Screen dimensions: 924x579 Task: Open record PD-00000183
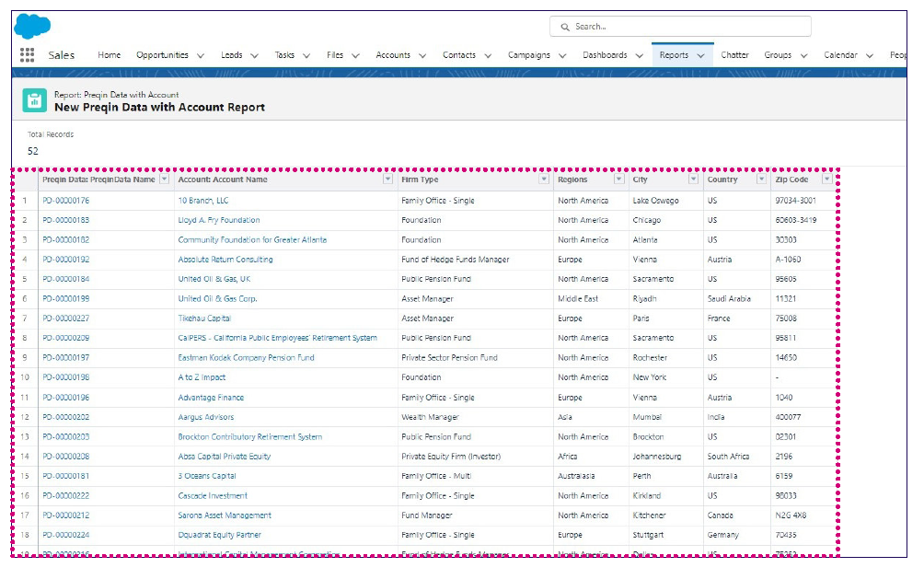pyautogui.click(x=66, y=220)
